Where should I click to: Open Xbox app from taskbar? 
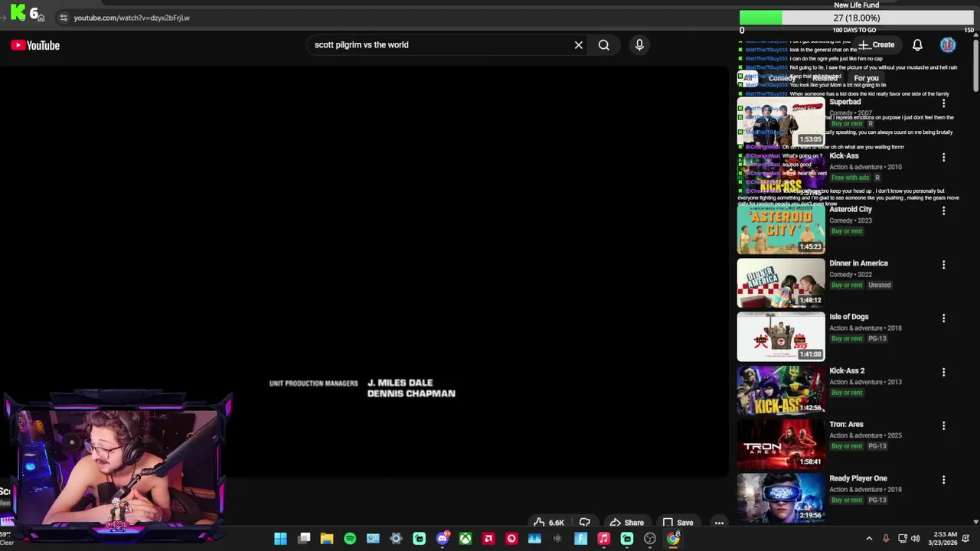pos(465,539)
